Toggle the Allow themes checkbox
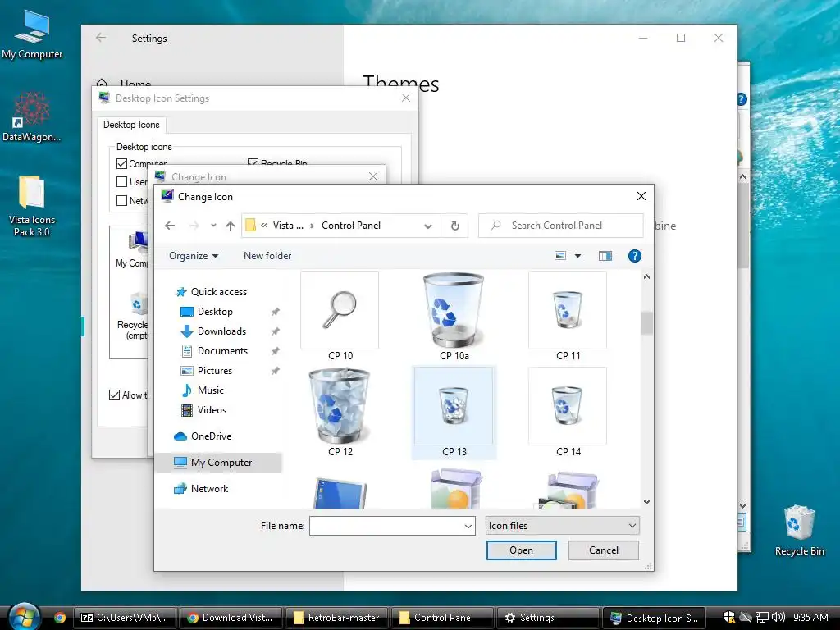Image resolution: width=840 pixels, height=630 pixels. tap(114, 395)
